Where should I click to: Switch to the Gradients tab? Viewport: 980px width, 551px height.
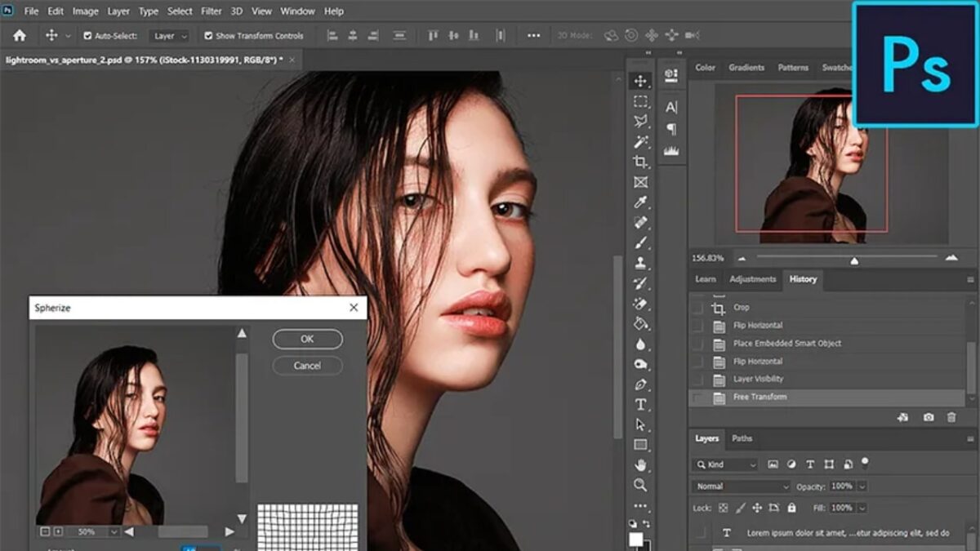click(746, 68)
